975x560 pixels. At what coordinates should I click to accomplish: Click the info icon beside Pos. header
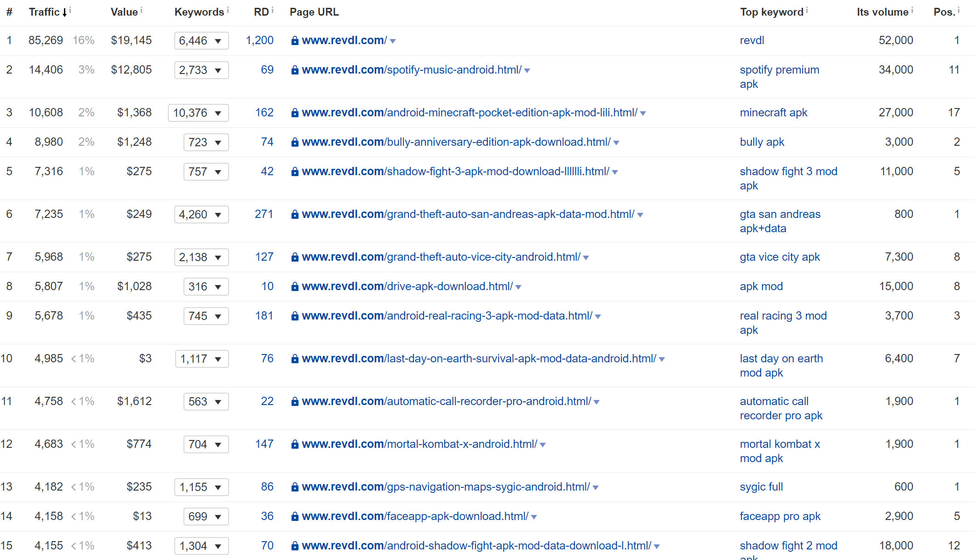[958, 10]
